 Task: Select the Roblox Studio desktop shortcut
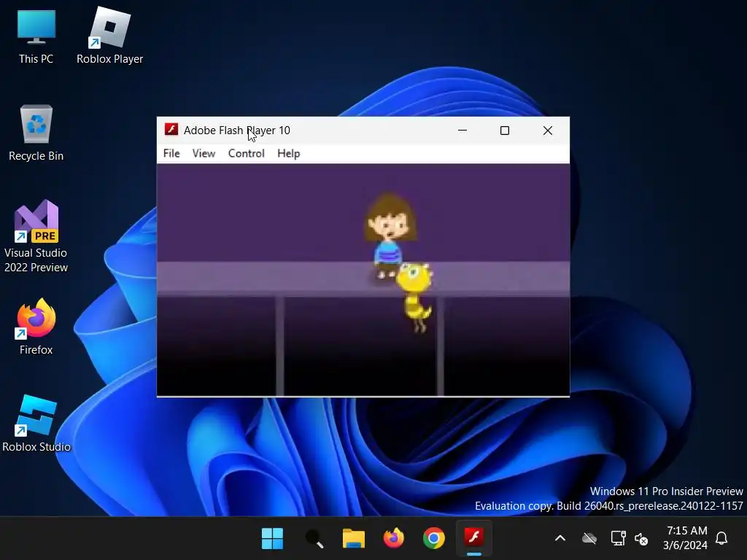[x=36, y=424]
